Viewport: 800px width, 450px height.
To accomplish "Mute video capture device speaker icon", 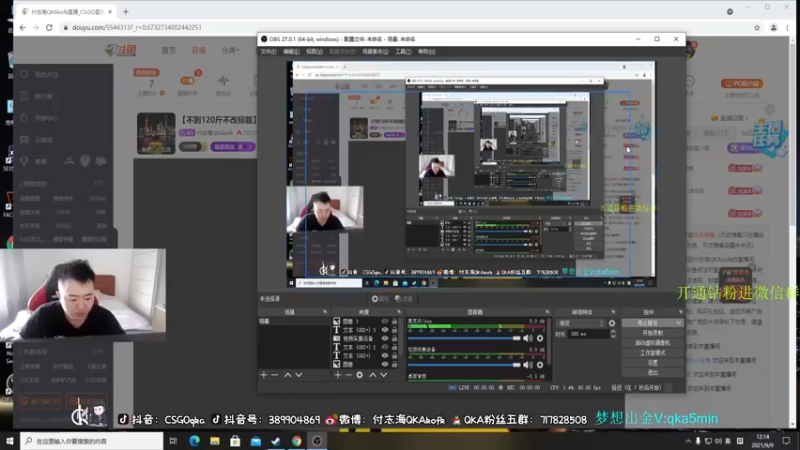I will (x=528, y=365).
